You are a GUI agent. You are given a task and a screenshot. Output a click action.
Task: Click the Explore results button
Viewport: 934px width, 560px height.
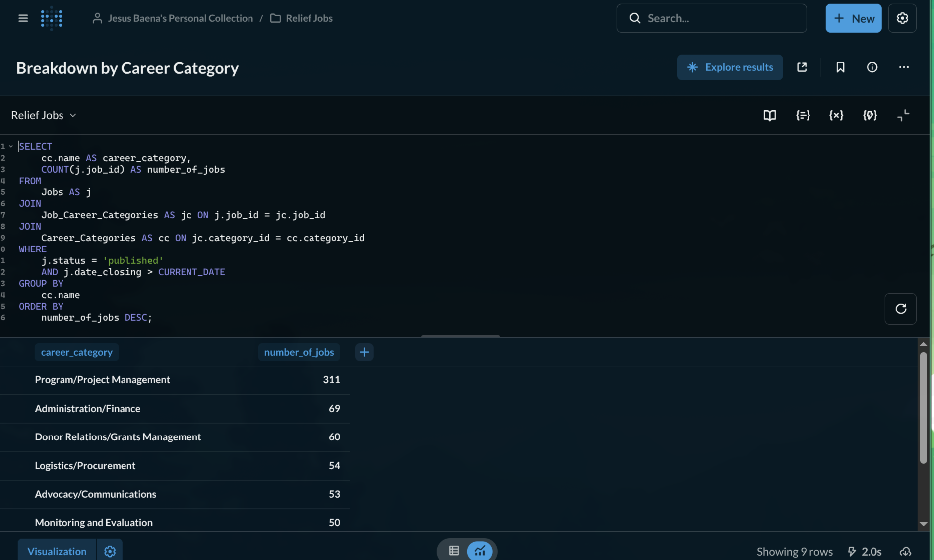[x=730, y=67]
